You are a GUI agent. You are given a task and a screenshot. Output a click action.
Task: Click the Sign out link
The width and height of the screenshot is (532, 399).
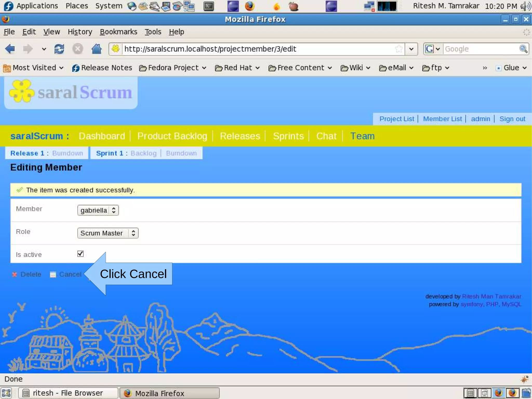point(512,119)
